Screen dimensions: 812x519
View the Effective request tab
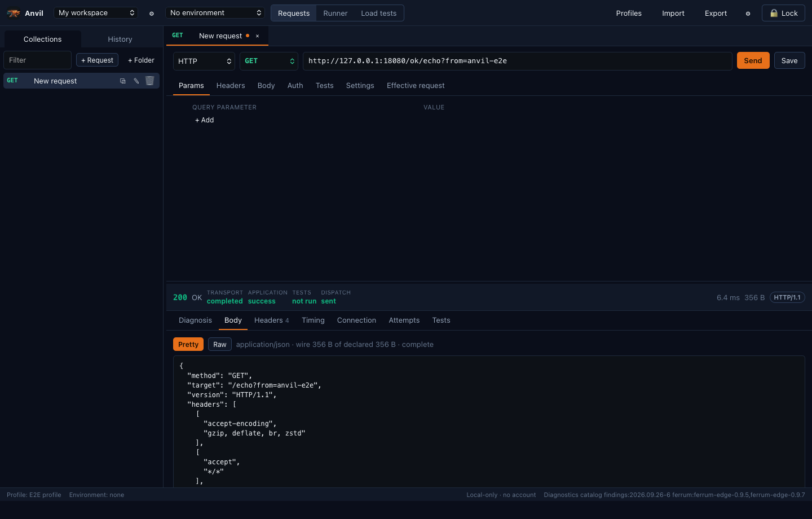click(x=416, y=85)
